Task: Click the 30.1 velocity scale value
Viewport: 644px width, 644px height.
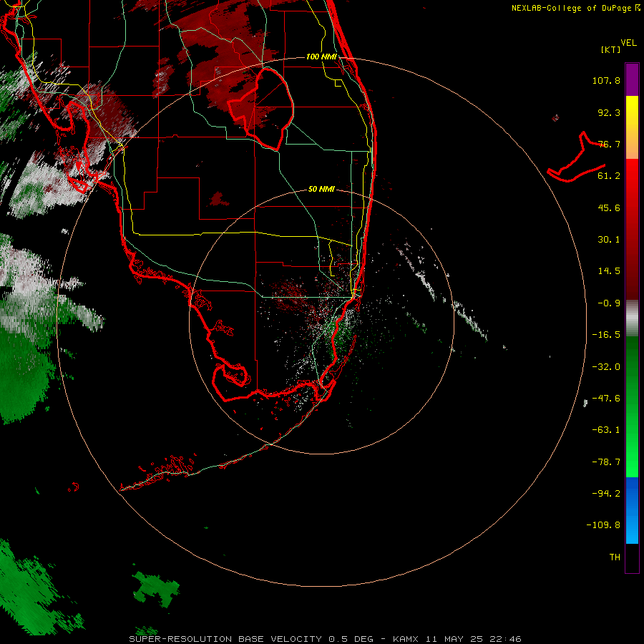Action: [609, 240]
